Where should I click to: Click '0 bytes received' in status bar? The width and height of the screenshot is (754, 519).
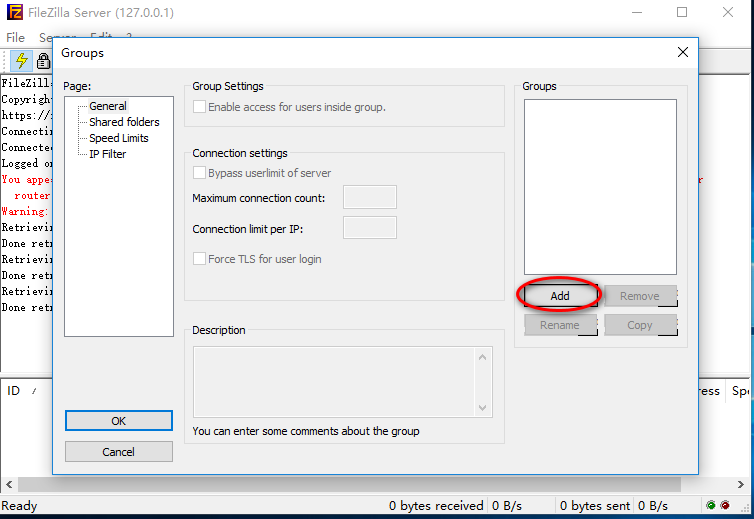436,506
